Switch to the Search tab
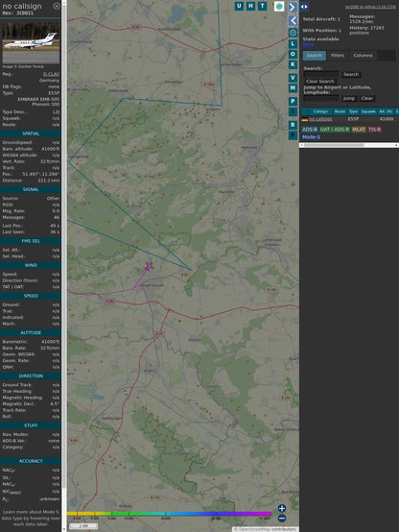 pyautogui.click(x=315, y=56)
